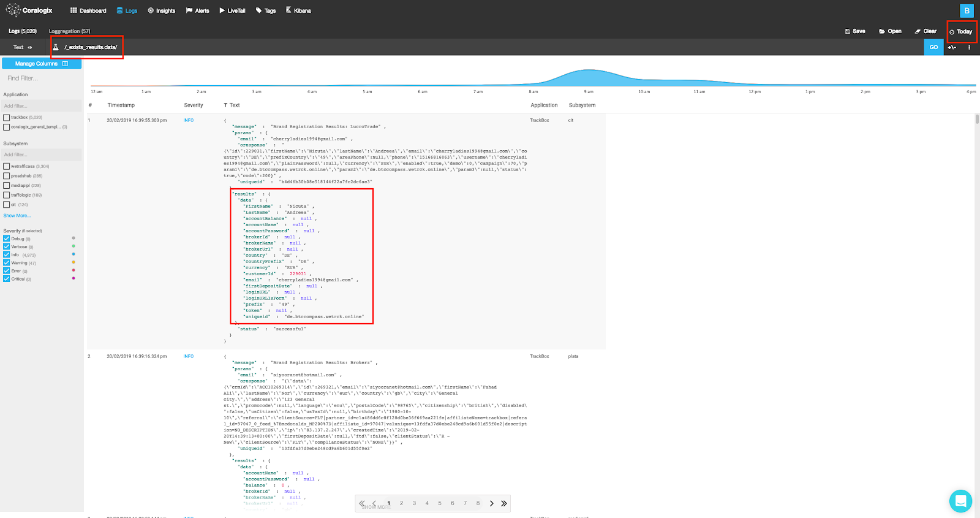Click the Find Filter search field

click(42, 78)
